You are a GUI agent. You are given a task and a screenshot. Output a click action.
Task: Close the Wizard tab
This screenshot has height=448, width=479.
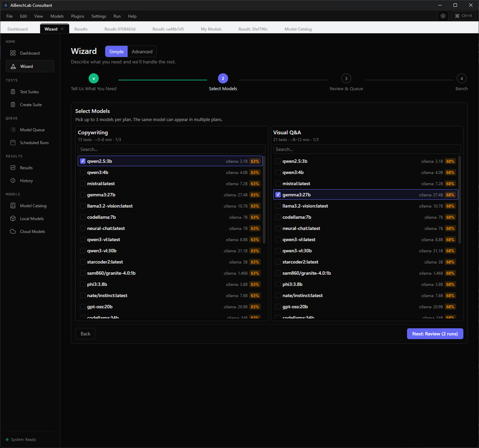(62, 29)
